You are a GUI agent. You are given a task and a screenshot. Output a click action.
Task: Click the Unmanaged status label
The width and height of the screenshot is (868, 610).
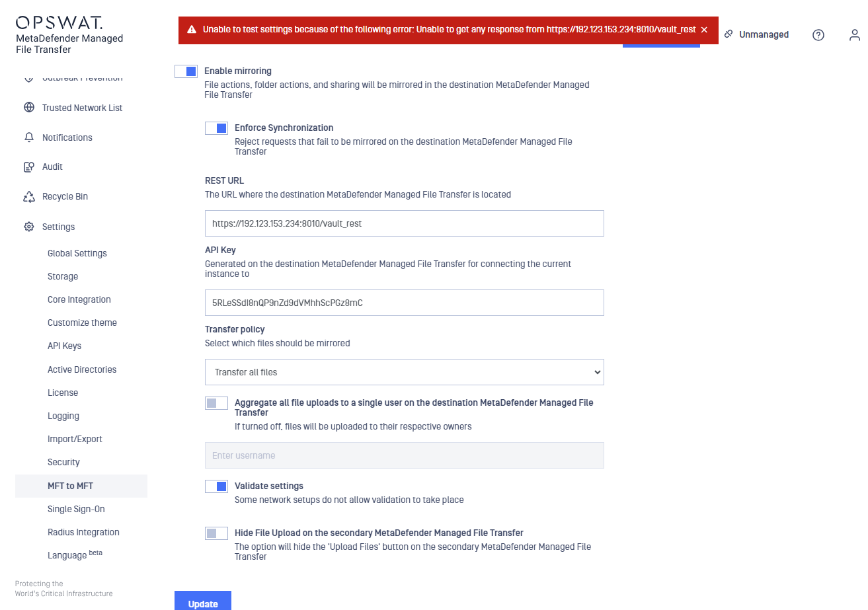pos(764,34)
